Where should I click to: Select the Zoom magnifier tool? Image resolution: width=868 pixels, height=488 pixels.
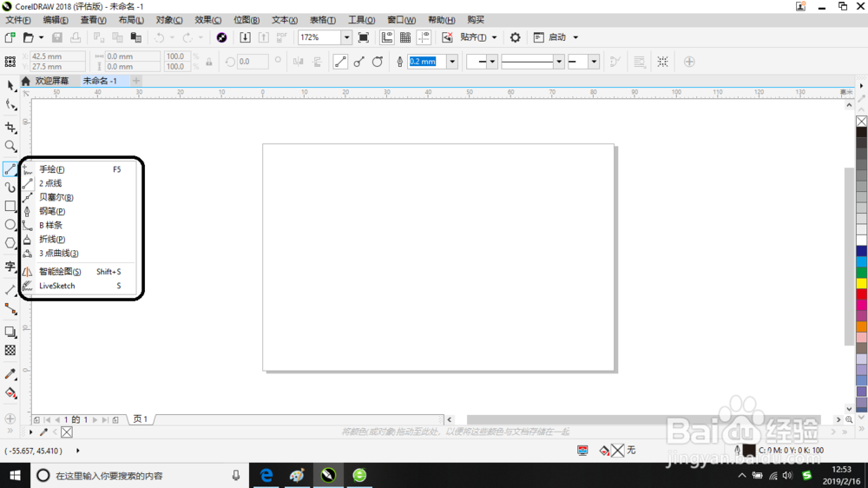coord(10,146)
